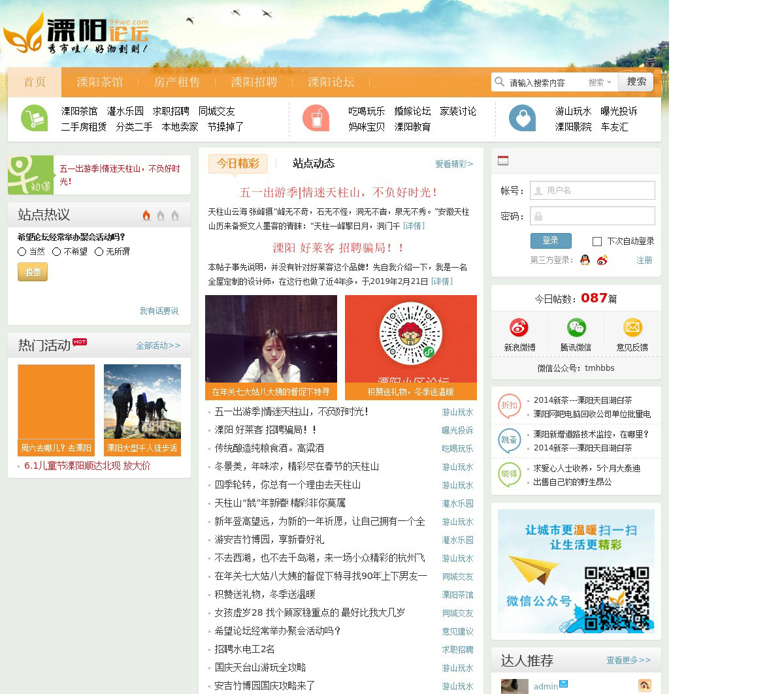
Task: Click the admin avatar thumbnail
Action: (515, 686)
